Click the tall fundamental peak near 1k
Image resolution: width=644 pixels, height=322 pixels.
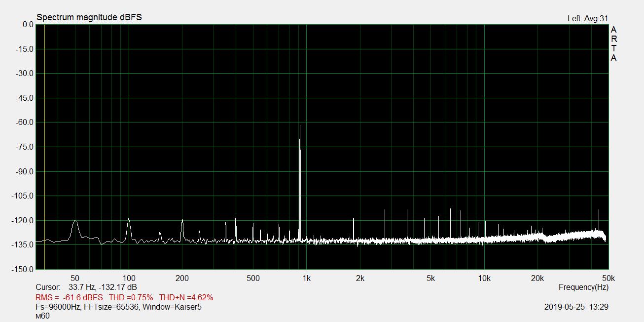point(300,183)
